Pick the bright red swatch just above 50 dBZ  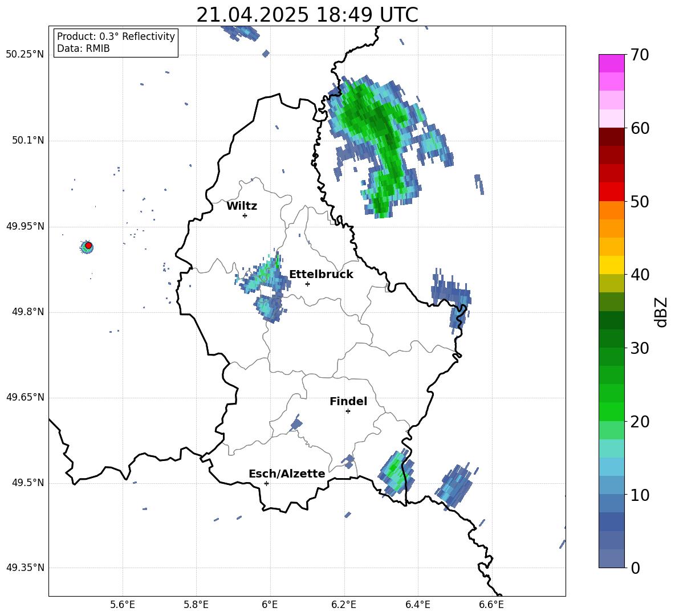(611, 192)
